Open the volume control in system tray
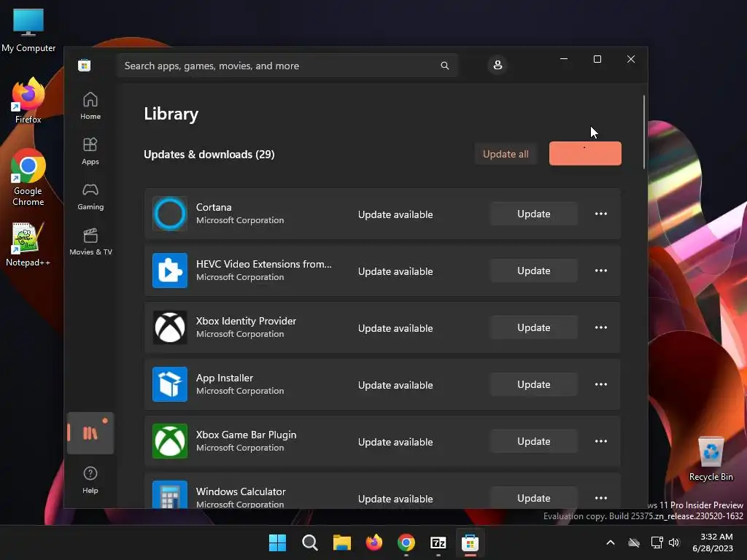Viewport: 747px width, 560px height. 673,542
